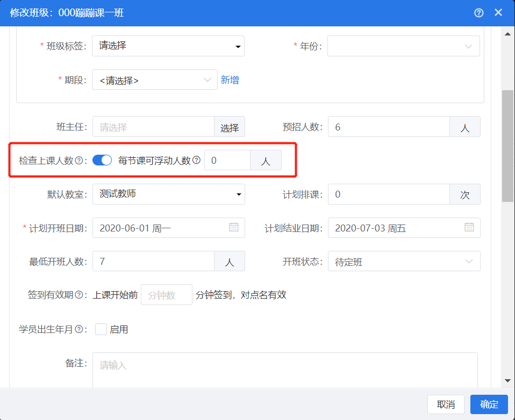Click calendar icon in 计划开班日期 field
Screen dimensions: 515x420
pyautogui.click(x=234, y=227)
